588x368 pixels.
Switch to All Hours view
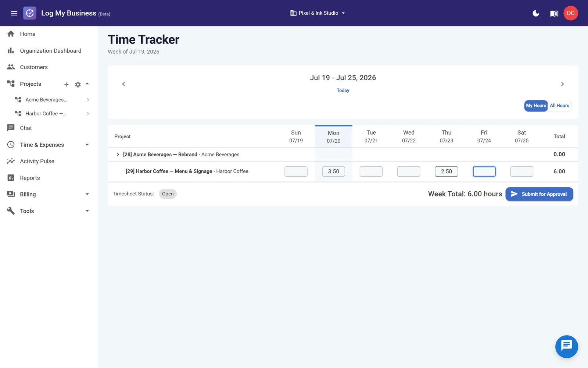[x=559, y=106]
